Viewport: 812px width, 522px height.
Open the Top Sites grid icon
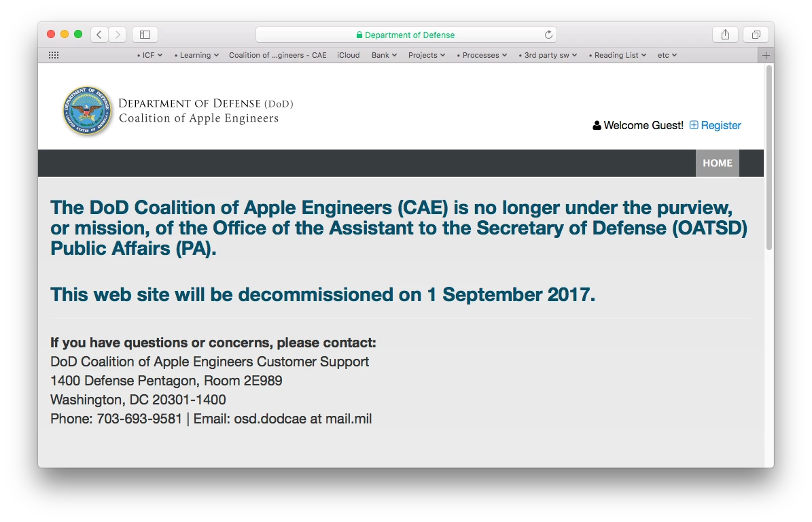[53, 55]
